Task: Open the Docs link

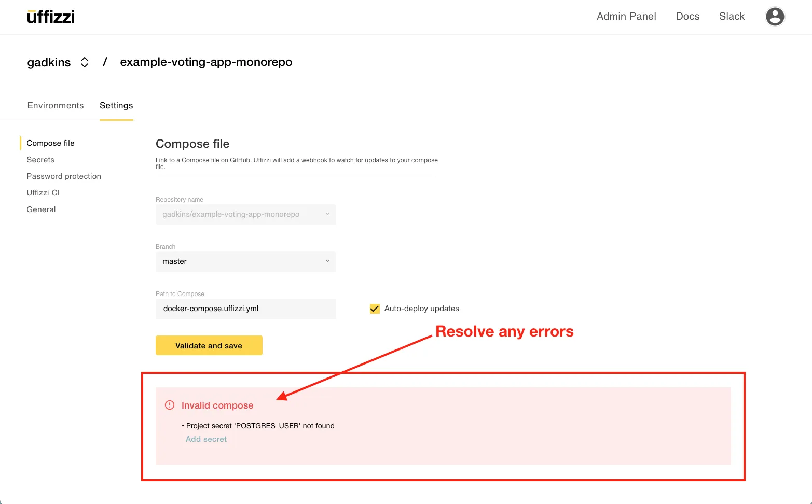Action: tap(687, 16)
